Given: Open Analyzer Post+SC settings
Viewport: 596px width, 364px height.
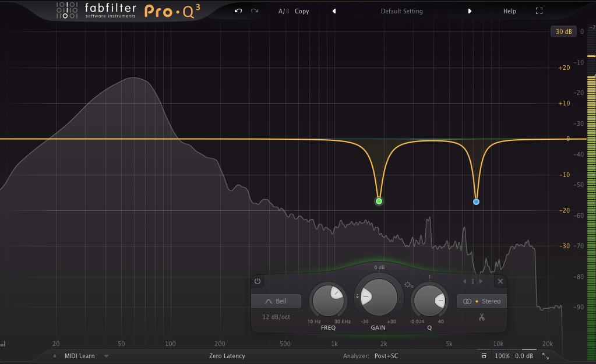Looking at the screenshot, I should tap(386, 356).
